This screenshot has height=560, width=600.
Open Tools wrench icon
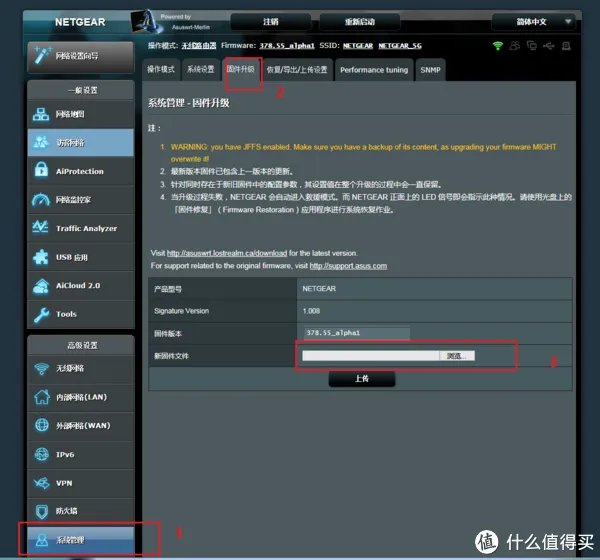[41, 315]
